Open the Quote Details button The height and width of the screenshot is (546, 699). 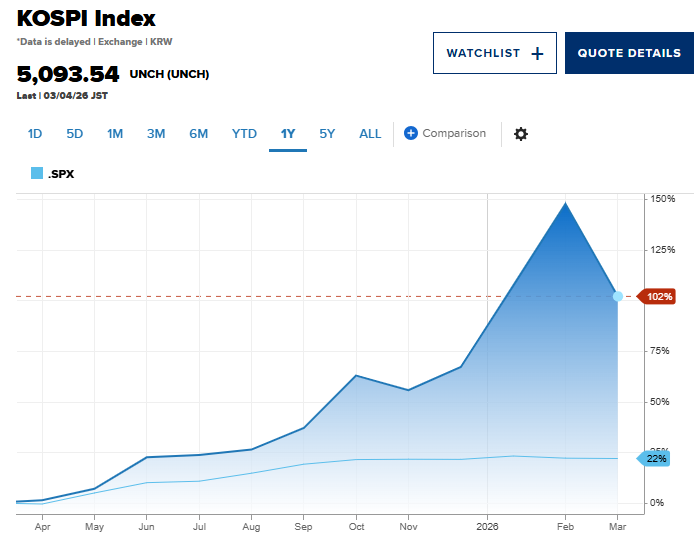point(629,53)
